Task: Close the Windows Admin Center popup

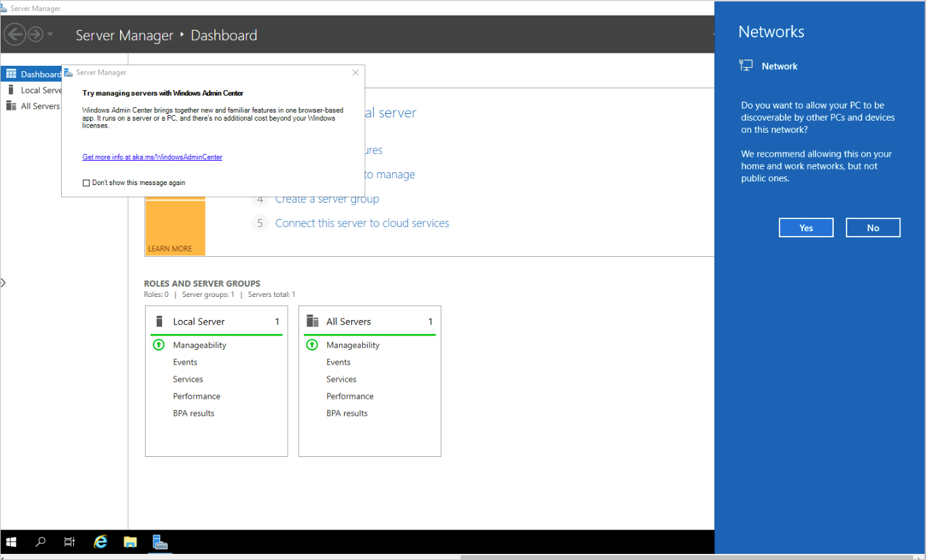Action: coord(355,73)
